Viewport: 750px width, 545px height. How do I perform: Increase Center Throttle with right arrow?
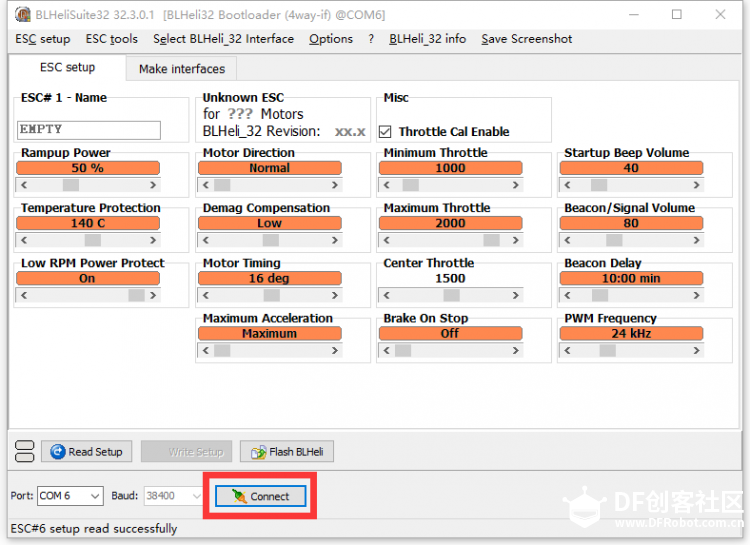click(x=515, y=295)
